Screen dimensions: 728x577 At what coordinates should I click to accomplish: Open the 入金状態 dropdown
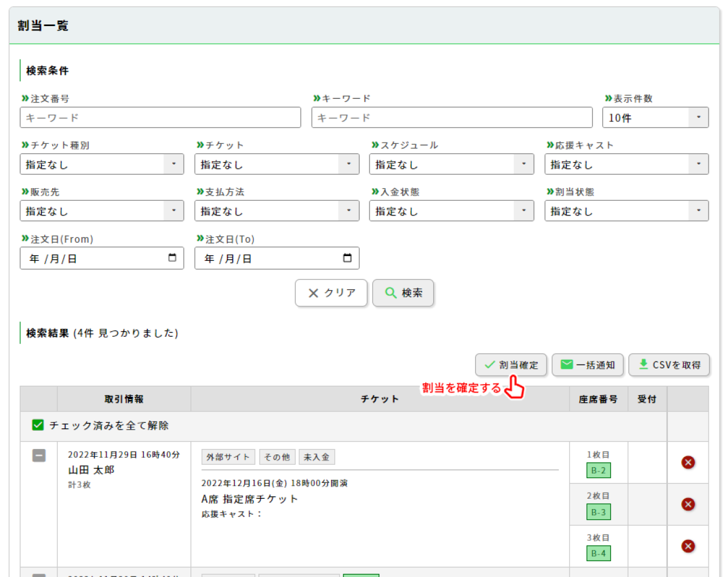pyautogui.click(x=451, y=211)
